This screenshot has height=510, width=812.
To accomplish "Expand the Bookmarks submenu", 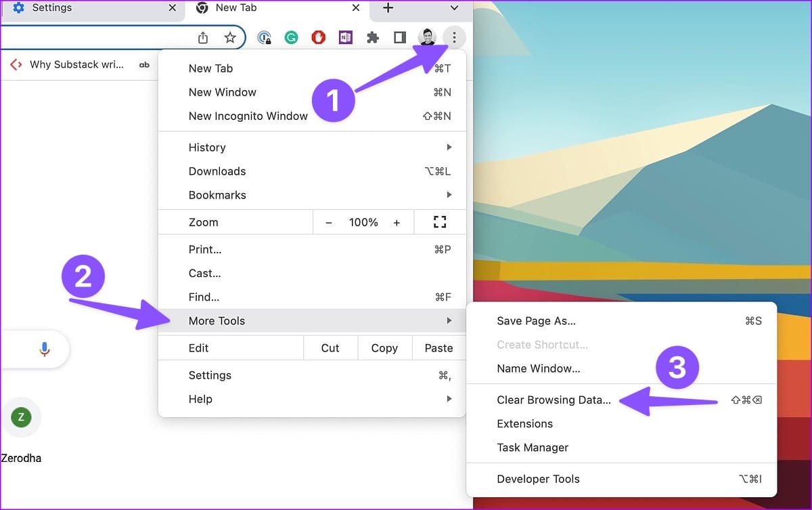I will click(x=312, y=195).
